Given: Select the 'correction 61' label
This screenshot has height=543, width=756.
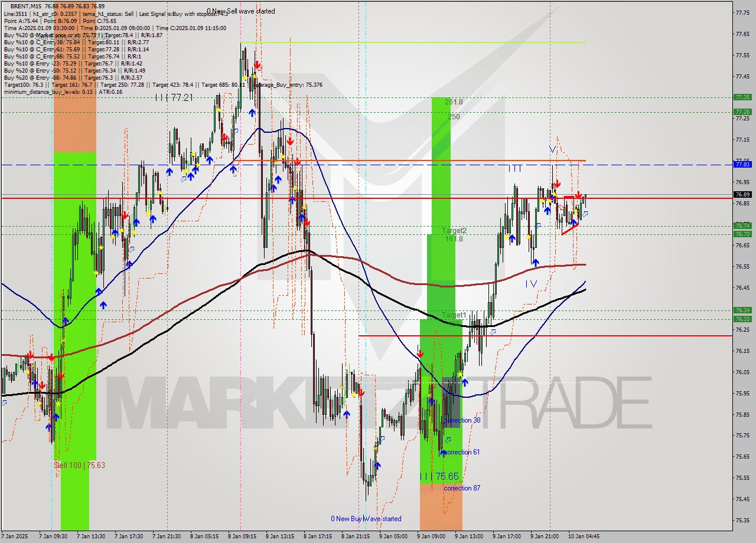Looking at the screenshot, I should pyautogui.click(x=461, y=452).
